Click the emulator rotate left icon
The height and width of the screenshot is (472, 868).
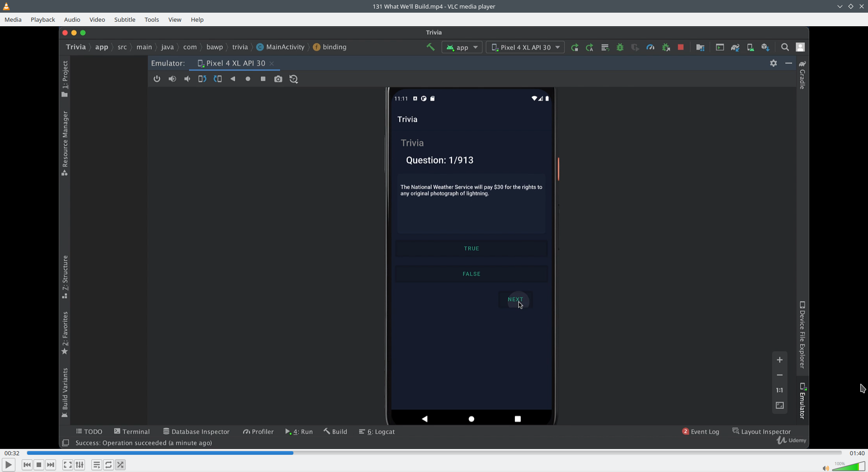[202, 79]
